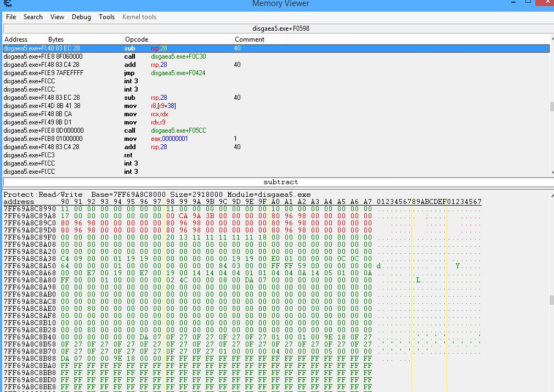Open the Debug menu

[x=81, y=17]
